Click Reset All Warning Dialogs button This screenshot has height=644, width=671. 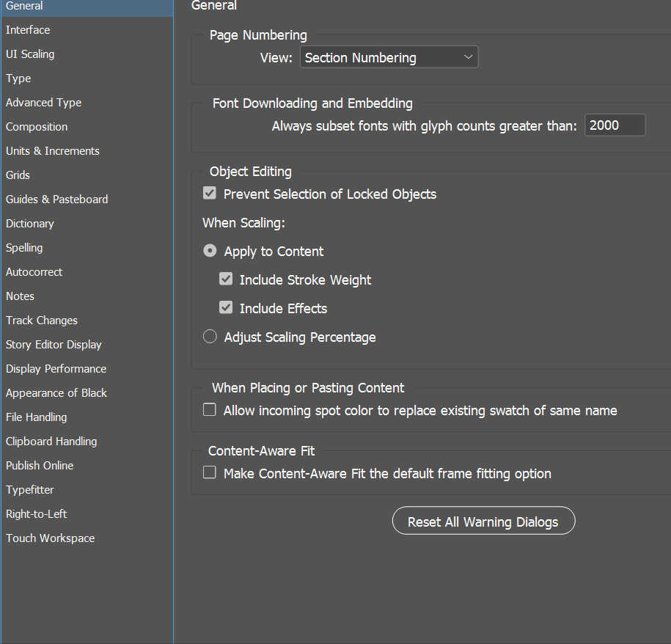tap(483, 522)
